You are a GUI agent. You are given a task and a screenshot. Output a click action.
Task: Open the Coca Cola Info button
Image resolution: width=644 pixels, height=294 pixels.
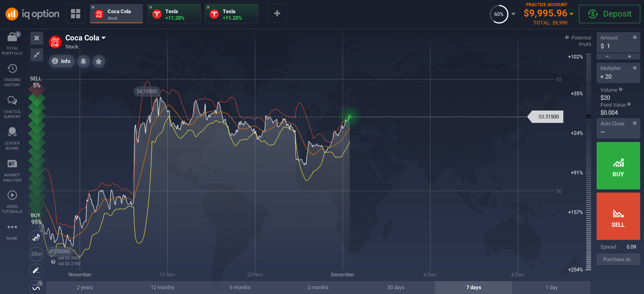[62, 61]
